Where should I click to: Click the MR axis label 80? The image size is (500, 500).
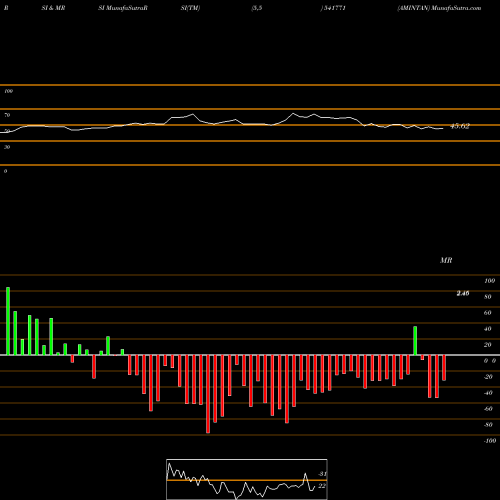pyautogui.click(x=488, y=297)
